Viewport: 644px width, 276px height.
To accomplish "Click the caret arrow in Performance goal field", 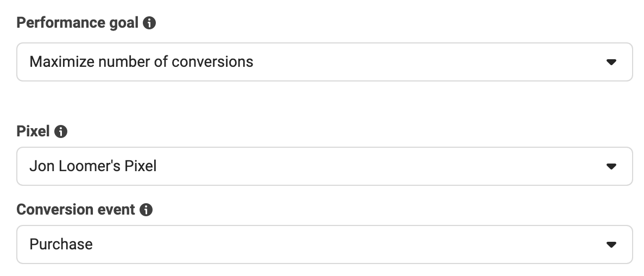I will (611, 62).
